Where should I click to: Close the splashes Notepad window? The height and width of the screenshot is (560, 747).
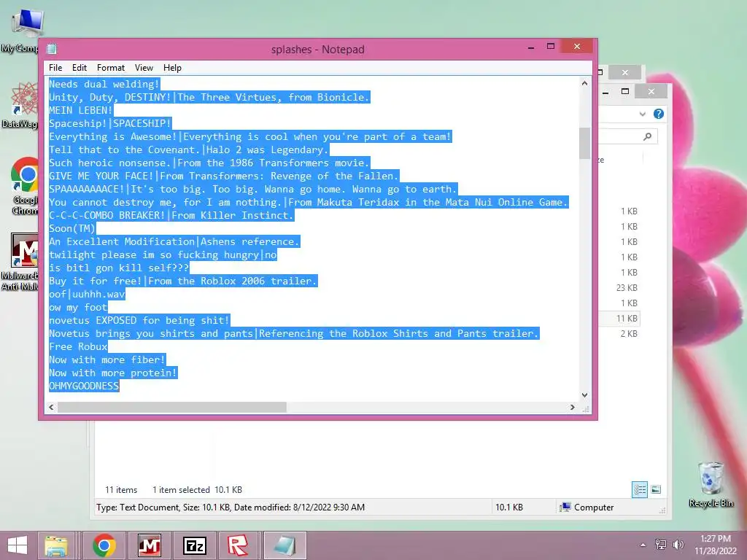[x=577, y=46]
